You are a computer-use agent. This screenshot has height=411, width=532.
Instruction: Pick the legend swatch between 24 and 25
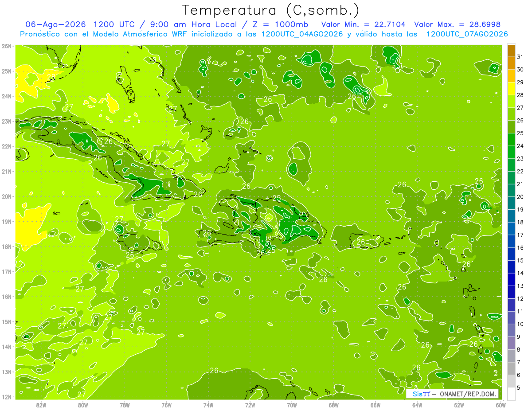coord(511,139)
